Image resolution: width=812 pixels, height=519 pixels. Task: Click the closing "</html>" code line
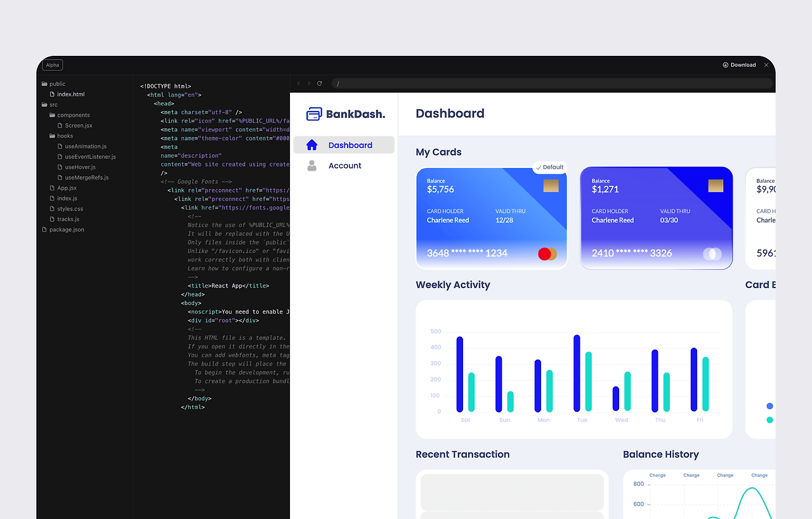[x=193, y=407]
